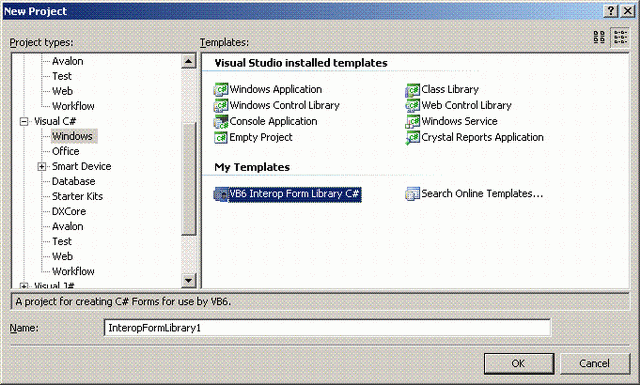Click the Crystal Reports Application label
640x385 pixels.
[x=482, y=138]
